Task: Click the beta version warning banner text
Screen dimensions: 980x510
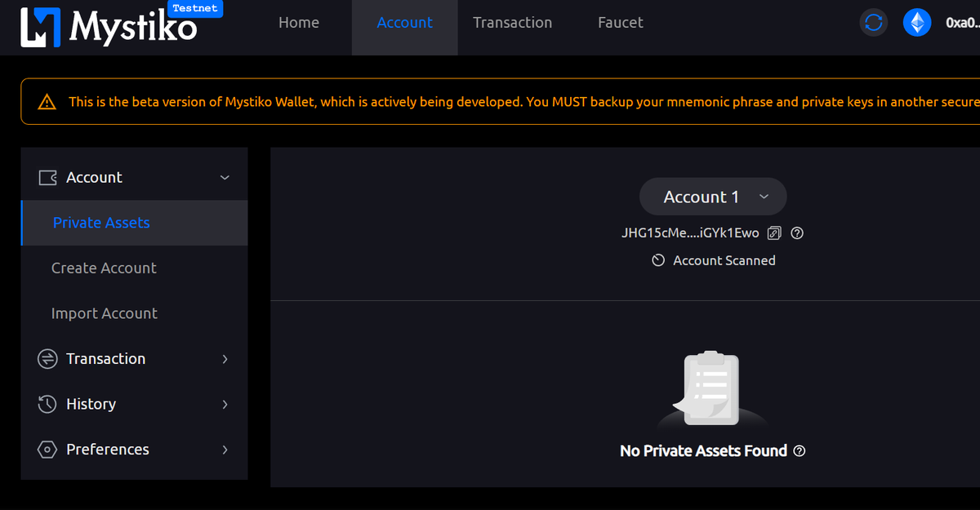Action: pos(523,102)
